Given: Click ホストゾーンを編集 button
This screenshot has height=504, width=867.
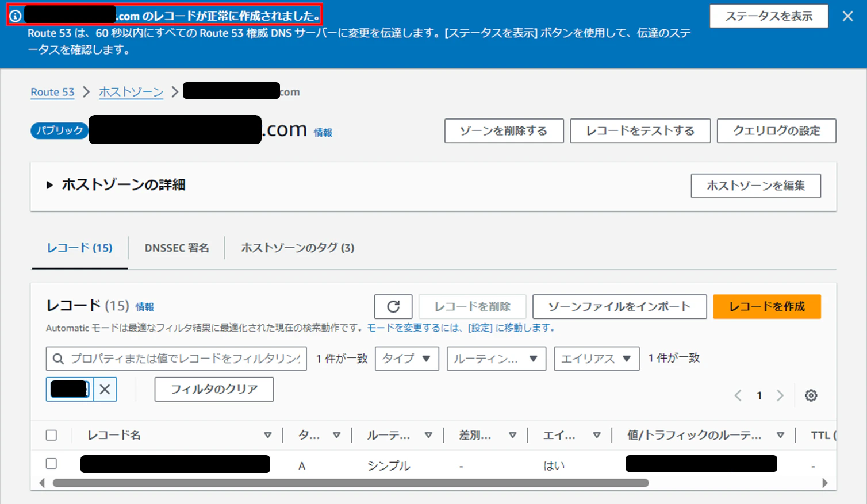Looking at the screenshot, I should click(x=755, y=186).
